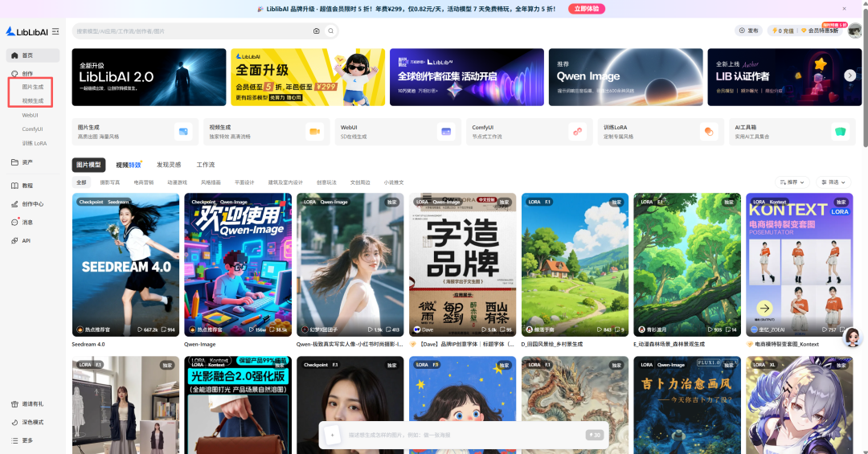The width and height of the screenshot is (868, 454).
Task: Click the WebUI card icon
Action: (446, 132)
